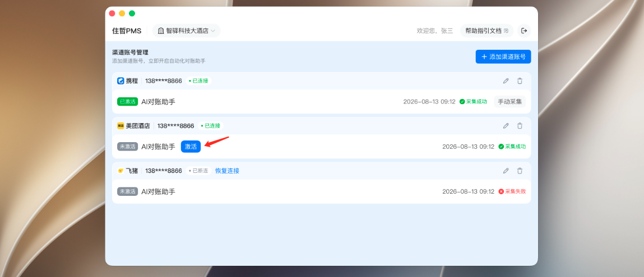Open 帮助指引文档
Viewport: 644px width, 277px height.
(x=487, y=31)
